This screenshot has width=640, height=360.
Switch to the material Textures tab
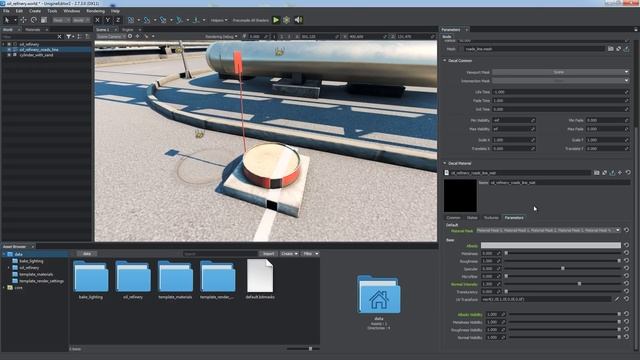pos(491,218)
